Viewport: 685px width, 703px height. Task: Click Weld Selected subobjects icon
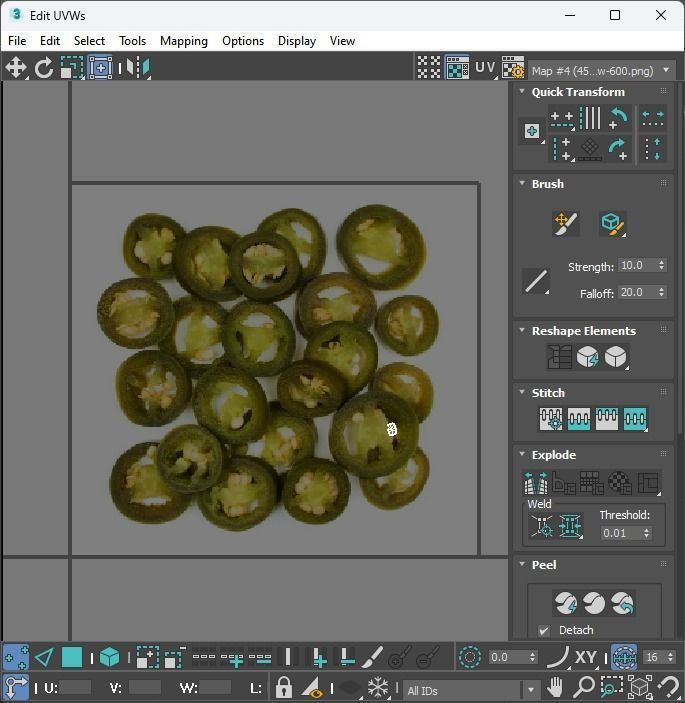[x=570, y=525]
